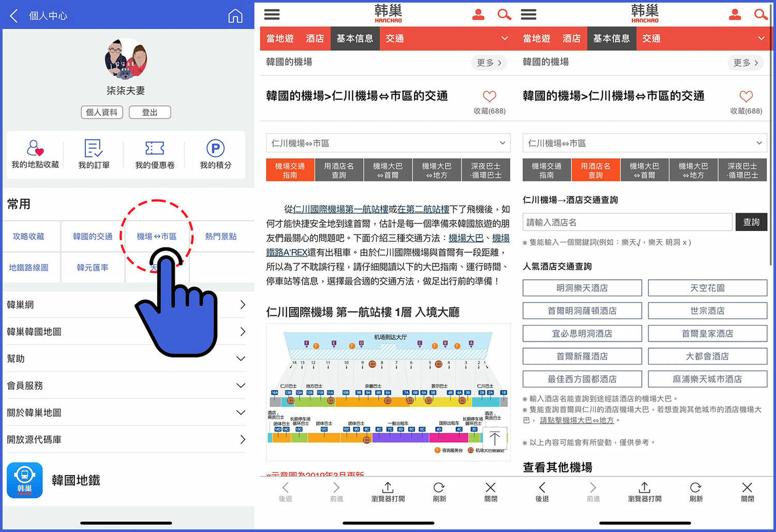Viewport: 776px width, 532px height.
Task: Open the 明洞樂天酒店 hotel link
Action: click(581, 287)
